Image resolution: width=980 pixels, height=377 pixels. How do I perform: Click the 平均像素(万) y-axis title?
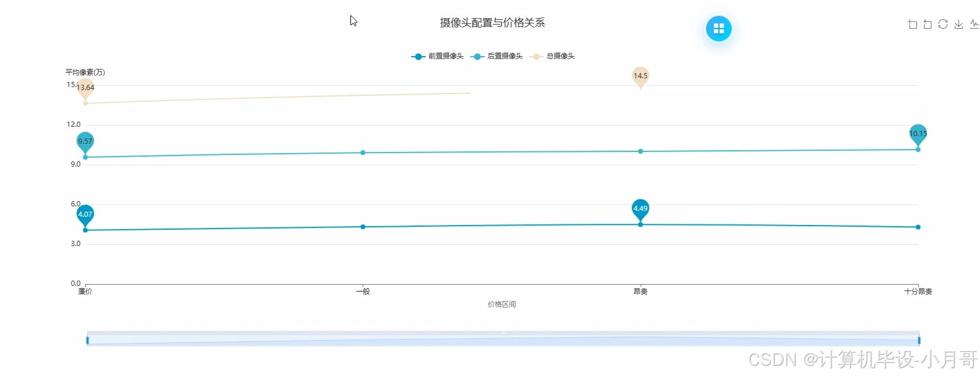85,72
